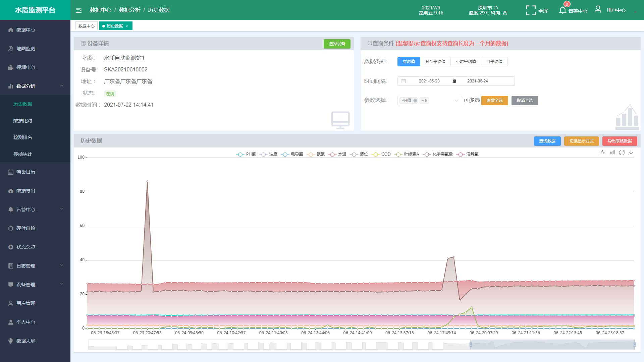Viewport: 644px width, 362px height.
Task: Close the 历史数据 tab
Action: [x=127, y=26]
